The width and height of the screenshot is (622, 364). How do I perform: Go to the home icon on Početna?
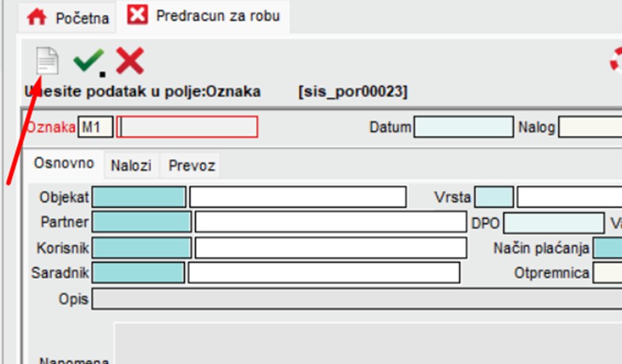point(36,17)
